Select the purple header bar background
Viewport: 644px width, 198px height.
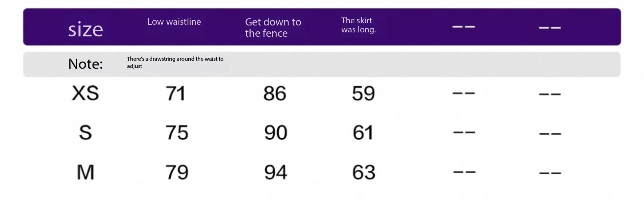(322, 27)
